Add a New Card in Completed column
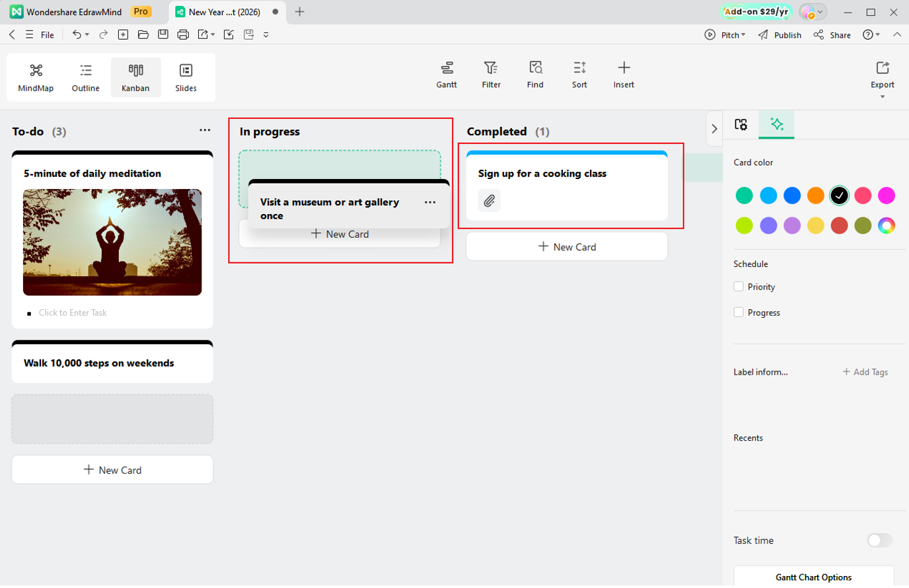The image size is (909, 588). pyautogui.click(x=567, y=247)
